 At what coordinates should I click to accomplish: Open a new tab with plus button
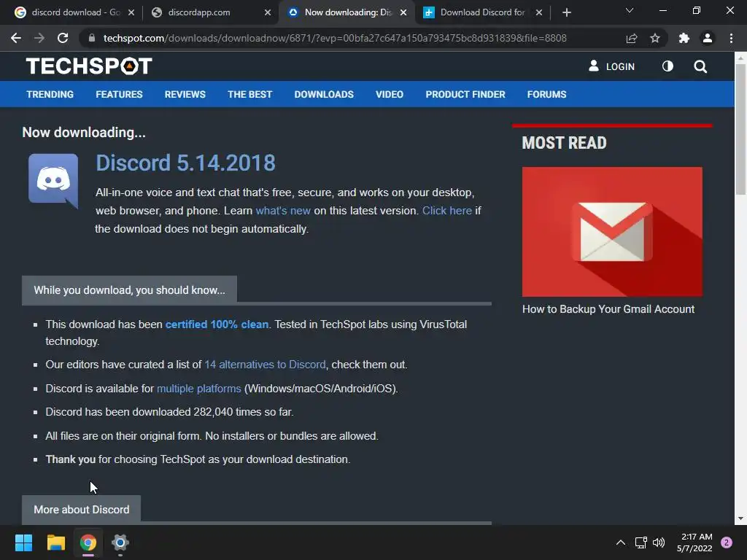566,12
